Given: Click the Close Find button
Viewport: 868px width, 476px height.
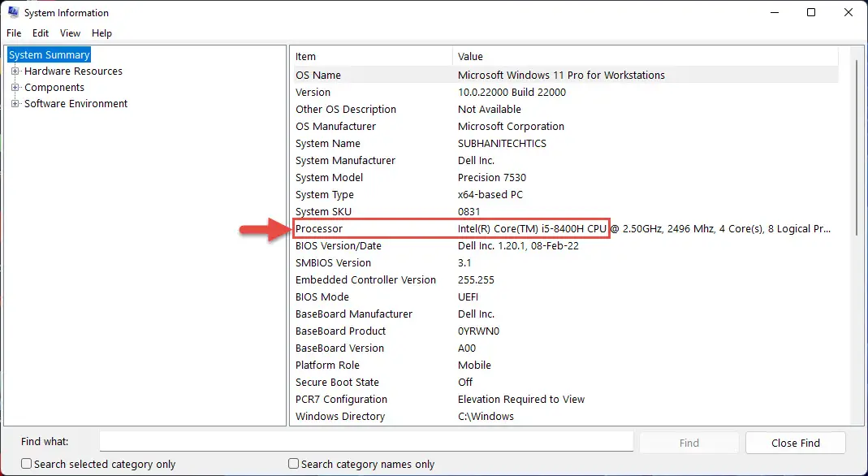Looking at the screenshot, I should [796, 443].
